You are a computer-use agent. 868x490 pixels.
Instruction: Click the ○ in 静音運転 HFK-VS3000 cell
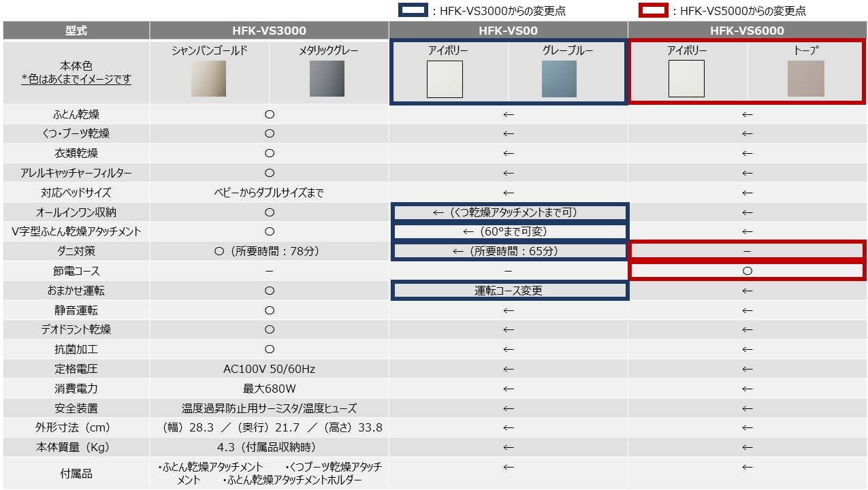click(x=269, y=310)
